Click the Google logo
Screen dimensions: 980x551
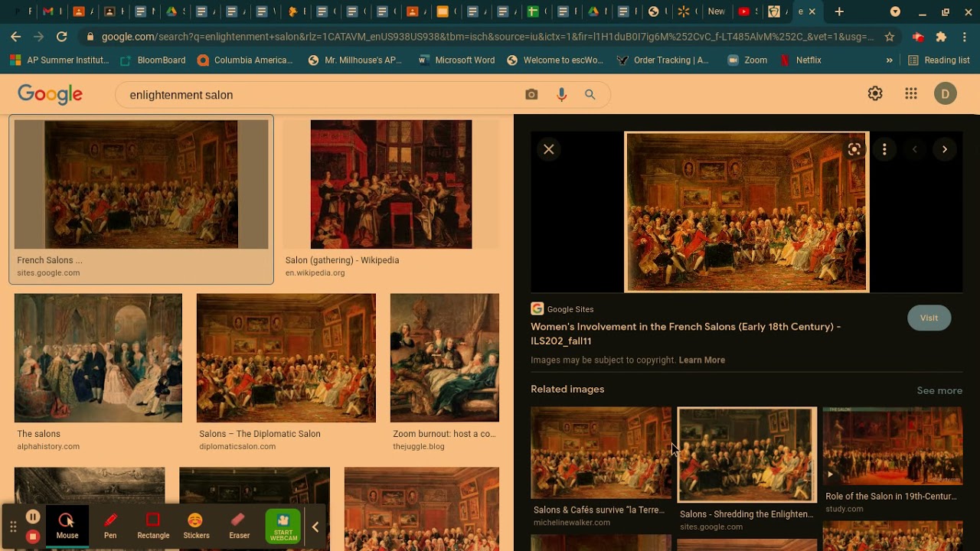click(x=50, y=94)
